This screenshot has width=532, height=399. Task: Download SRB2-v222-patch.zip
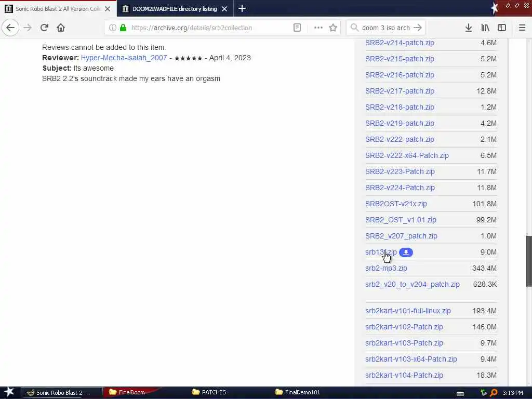tap(400, 139)
